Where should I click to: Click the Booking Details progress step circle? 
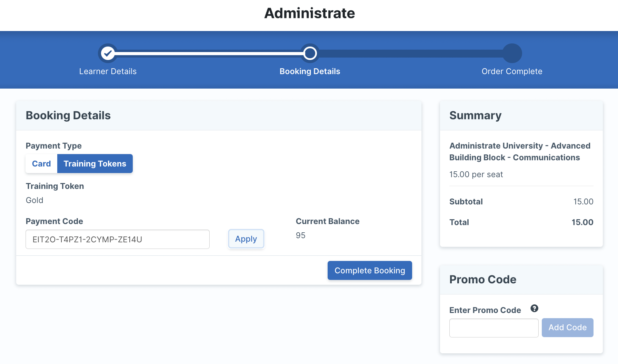pos(310,53)
